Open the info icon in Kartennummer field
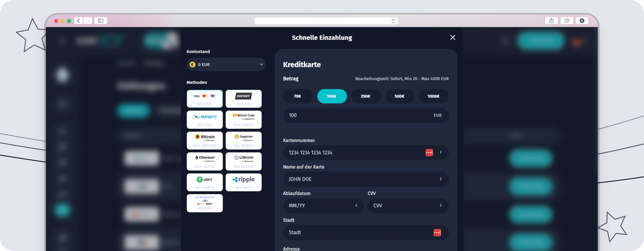Screen dimensions: 644x251 point(441,152)
